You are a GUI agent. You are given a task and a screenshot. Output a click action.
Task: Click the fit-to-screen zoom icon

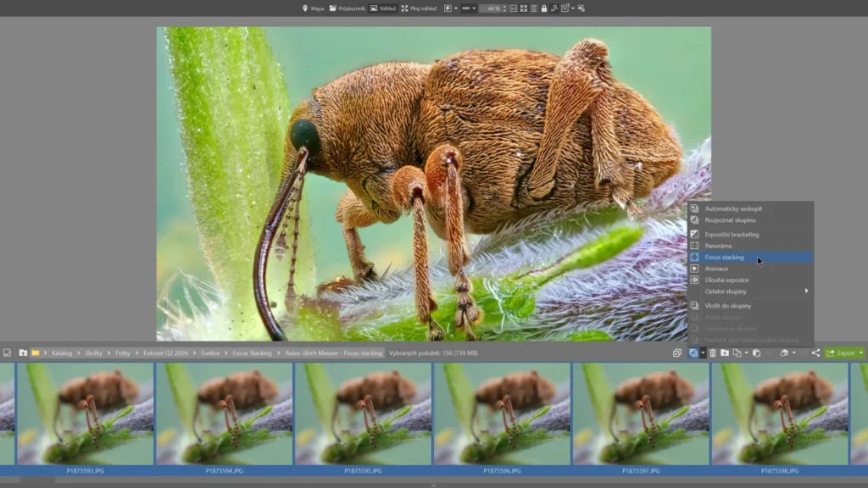(524, 8)
